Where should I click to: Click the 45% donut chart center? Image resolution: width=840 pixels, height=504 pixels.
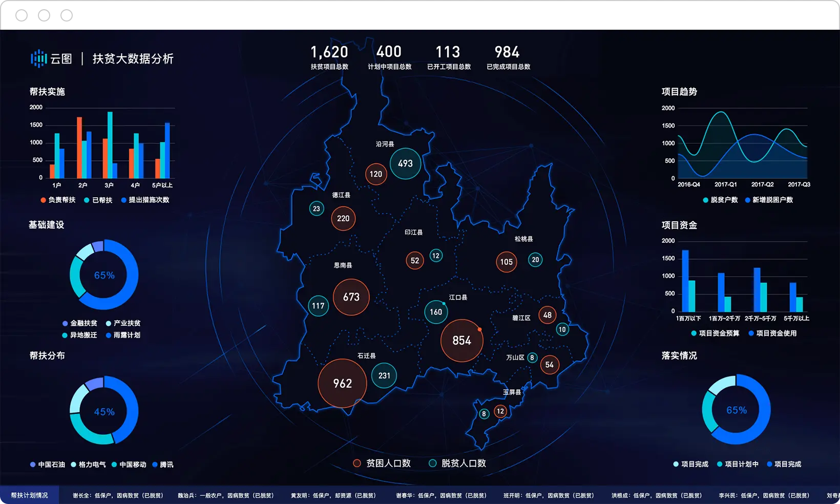(x=104, y=412)
